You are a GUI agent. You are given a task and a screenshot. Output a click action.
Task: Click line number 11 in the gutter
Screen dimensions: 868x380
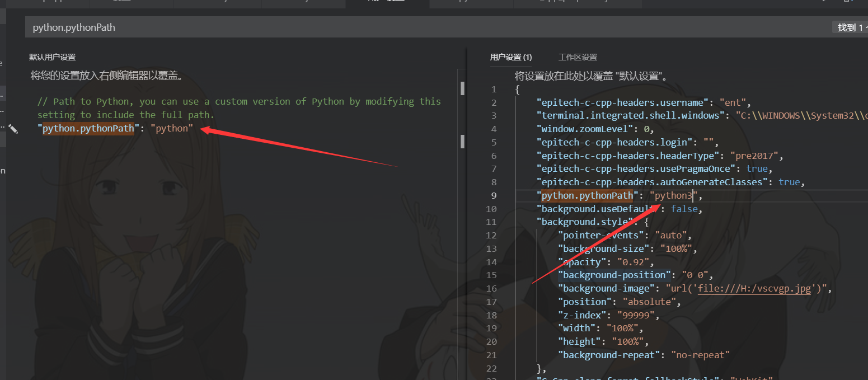(491, 222)
